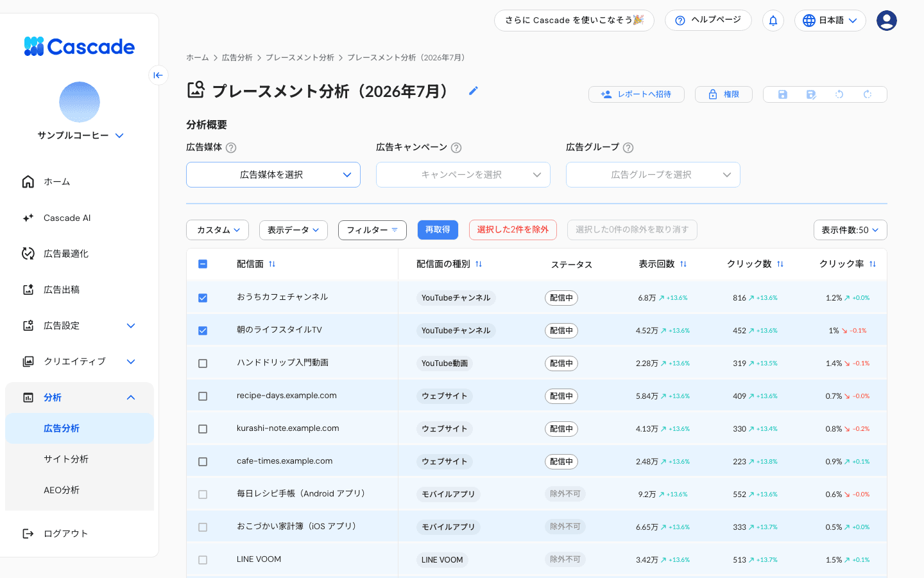The height and width of the screenshot is (578, 924).
Task: Sort by 配信面の種別 column arrows
Action: 479,264
